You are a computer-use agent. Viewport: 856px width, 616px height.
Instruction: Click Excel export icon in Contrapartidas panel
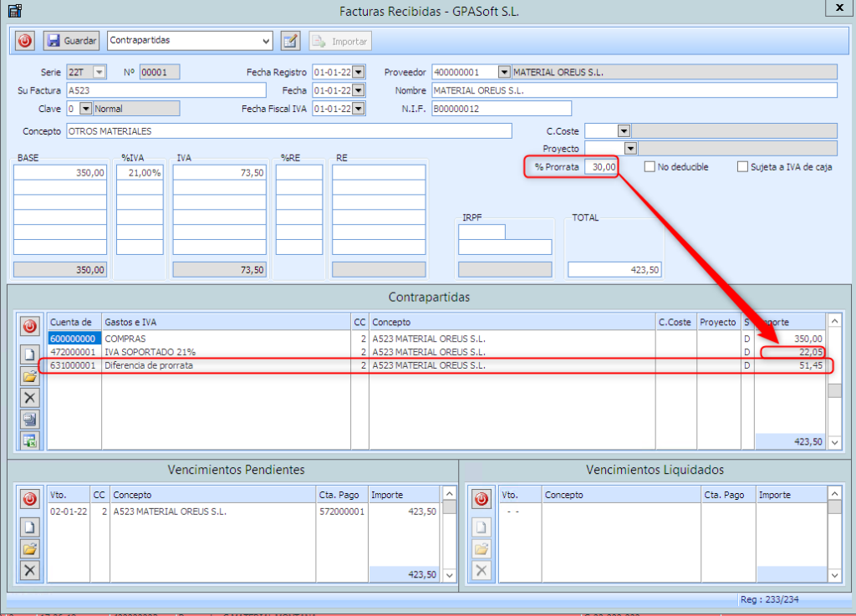pos(30,440)
